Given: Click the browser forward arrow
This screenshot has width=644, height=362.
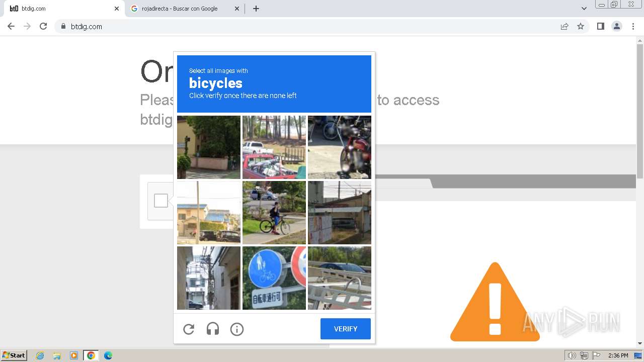Looking at the screenshot, I should 27,26.
